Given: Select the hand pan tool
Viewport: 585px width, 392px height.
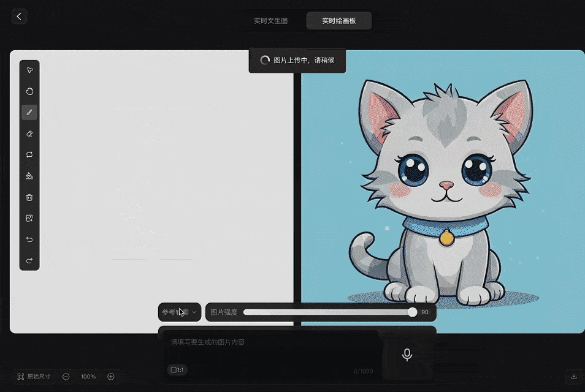Looking at the screenshot, I should 29,91.
